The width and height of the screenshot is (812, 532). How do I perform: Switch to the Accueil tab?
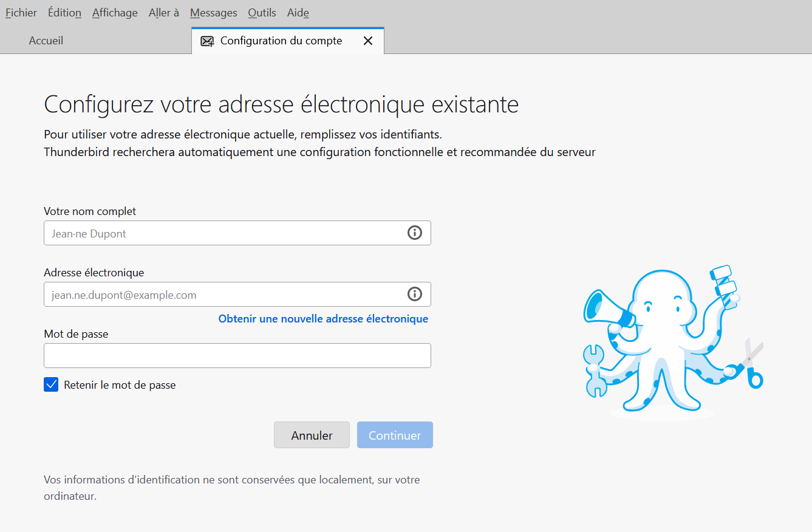click(46, 41)
